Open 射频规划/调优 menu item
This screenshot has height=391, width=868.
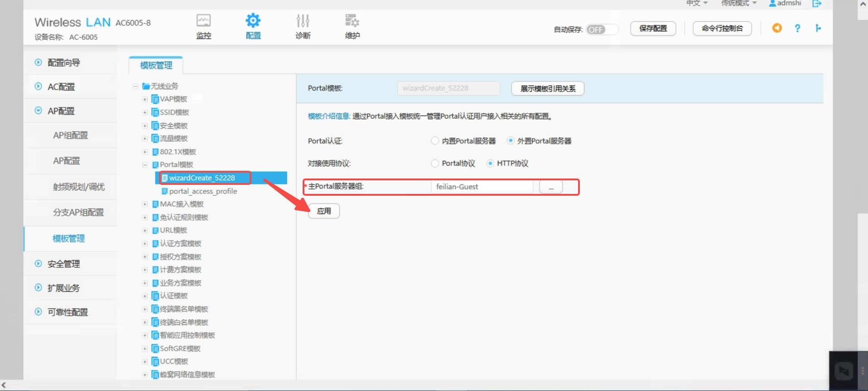coord(79,187)
